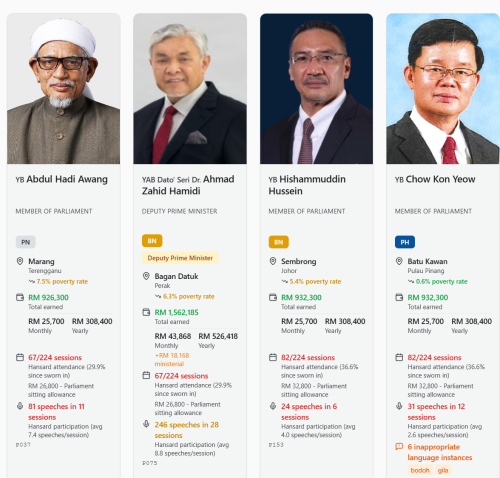Select the 'bodoh' language tag
This screenshot has height=478, width=500.
420,470
